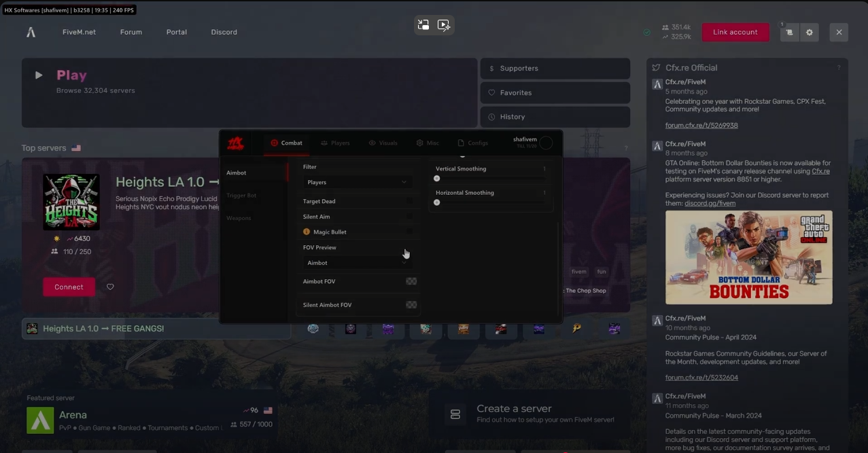This screenshot has height=453, width=868.
Task: Click the Vertical Smoothing slider handle
Action: tap(437, 179)
